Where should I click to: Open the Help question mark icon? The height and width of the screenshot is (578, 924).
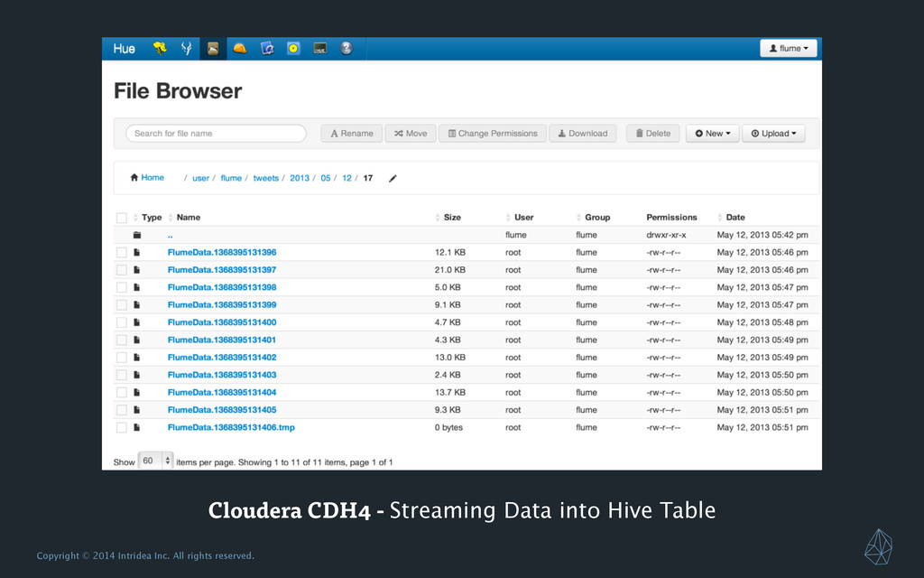coord(346,49)
